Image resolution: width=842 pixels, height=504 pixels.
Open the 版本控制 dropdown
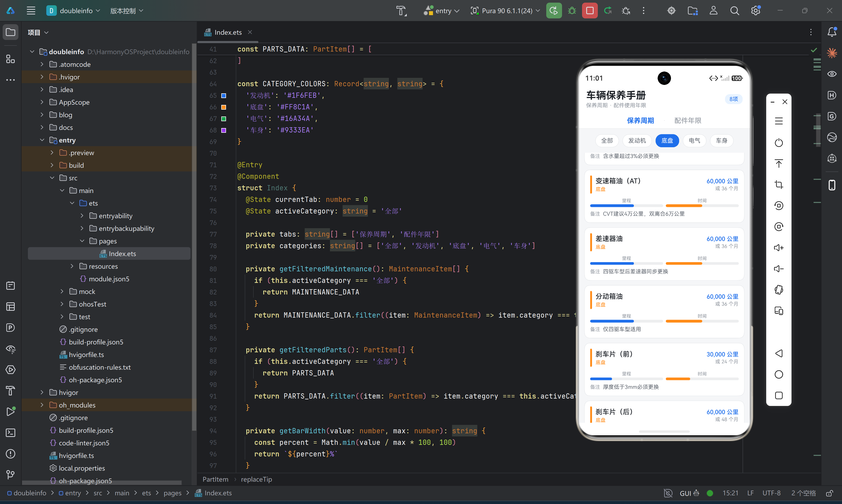tap(126, 11)
